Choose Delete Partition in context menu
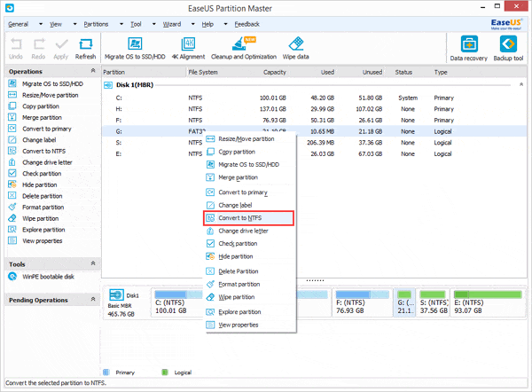Viewport: 532px width, 392px height. [250, 271]
